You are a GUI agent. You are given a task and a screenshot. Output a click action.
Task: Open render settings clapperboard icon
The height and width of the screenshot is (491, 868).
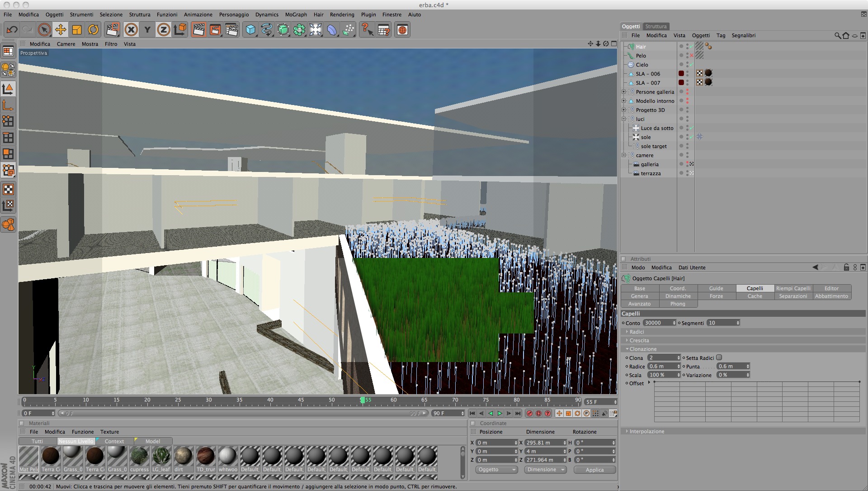(231, 30)
